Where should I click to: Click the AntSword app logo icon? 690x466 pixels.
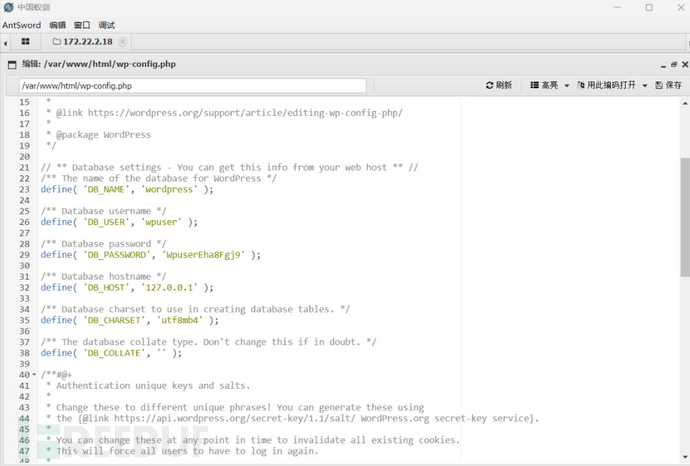[x=8, y=7]
